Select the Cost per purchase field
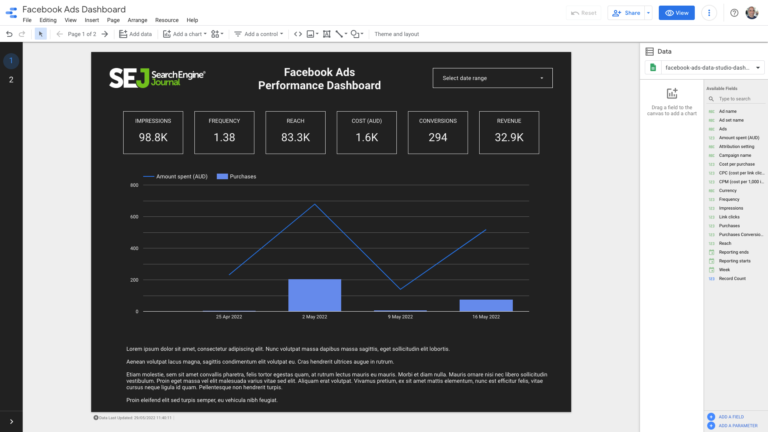Screen dimensions: 768x432 736,164
